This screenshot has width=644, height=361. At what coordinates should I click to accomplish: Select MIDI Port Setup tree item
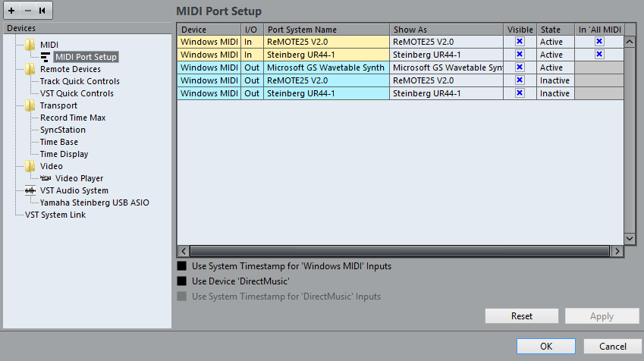coord(86,57)
